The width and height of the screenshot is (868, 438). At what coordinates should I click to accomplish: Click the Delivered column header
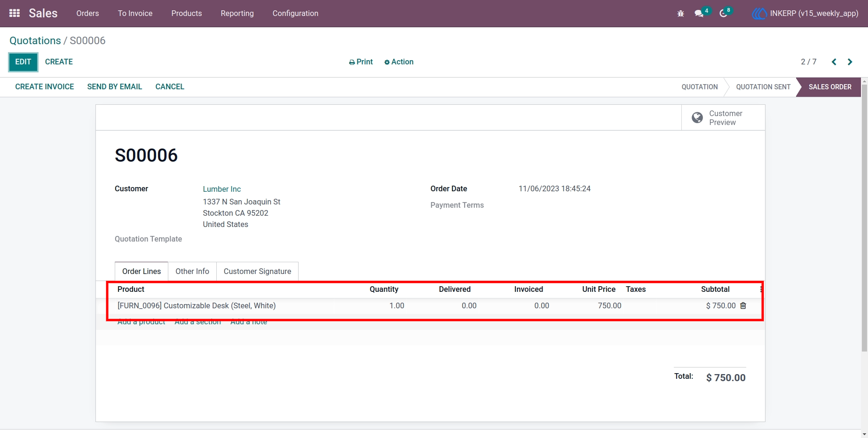click(x=455, y=289)
